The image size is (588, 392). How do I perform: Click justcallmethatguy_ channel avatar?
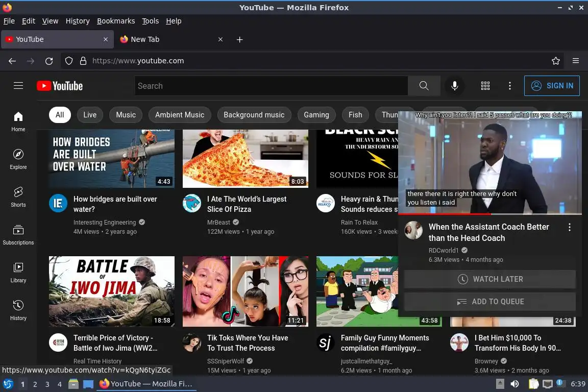pos(326,342)
